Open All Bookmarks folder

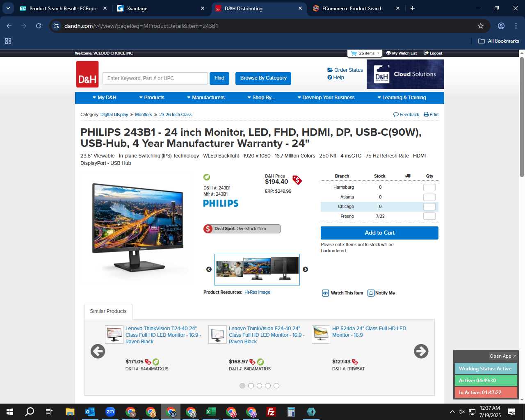[x=499, y=41]
